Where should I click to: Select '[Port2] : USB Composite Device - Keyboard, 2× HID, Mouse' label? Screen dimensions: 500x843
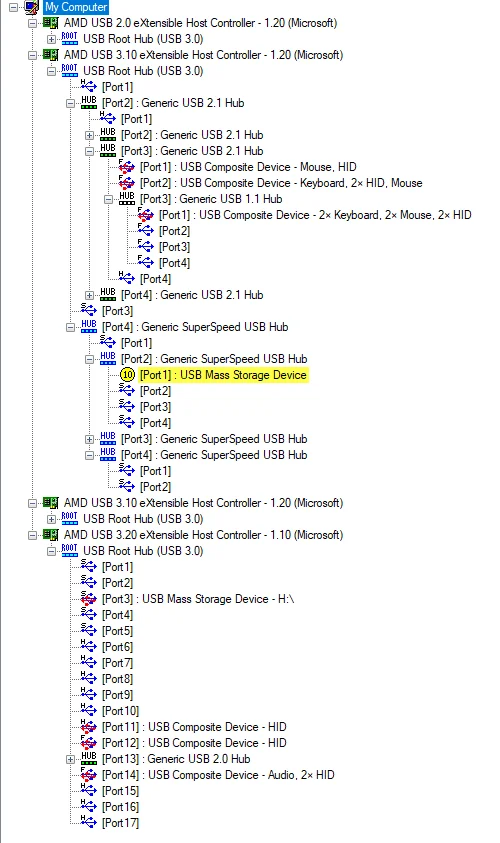coord(281,183)
